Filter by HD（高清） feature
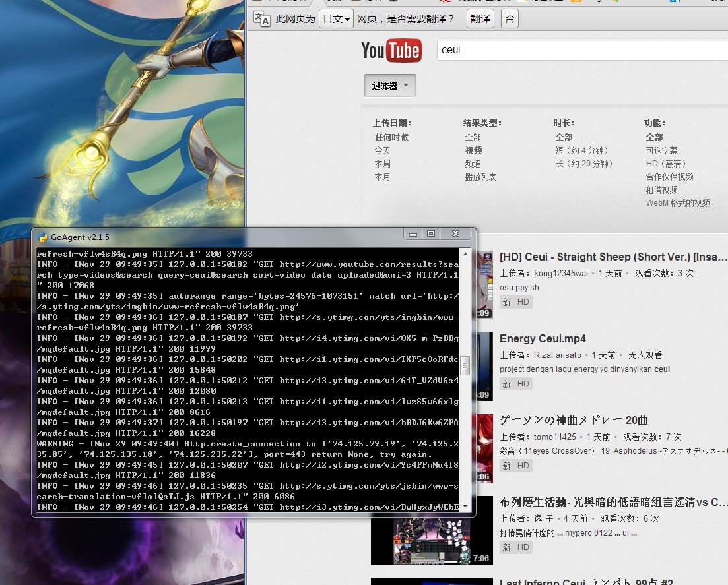728x585 pixels. click(x=666, y=164)
